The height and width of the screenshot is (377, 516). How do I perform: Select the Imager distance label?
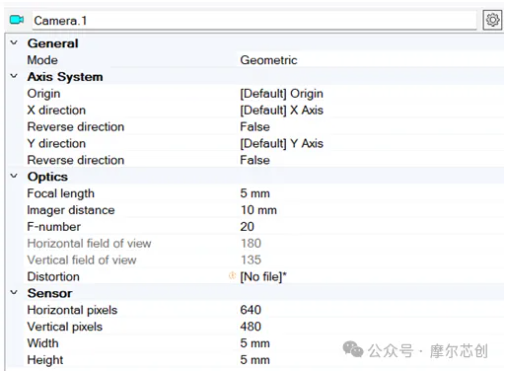click(x=71, y=210)
